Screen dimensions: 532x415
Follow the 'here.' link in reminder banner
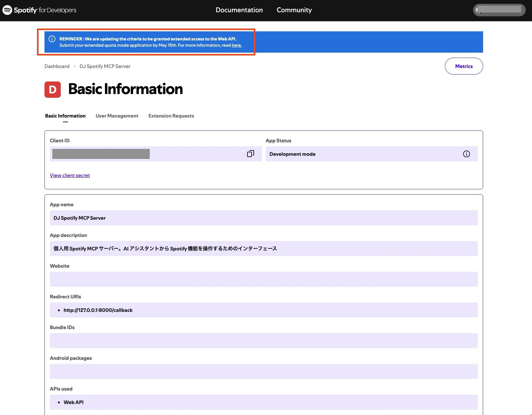coord(237,45)
